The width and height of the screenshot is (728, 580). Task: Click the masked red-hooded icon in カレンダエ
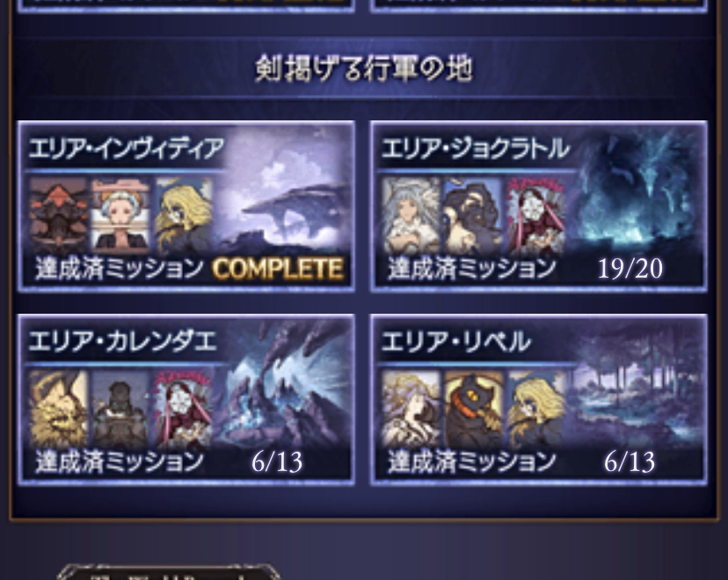pos(184,410)
